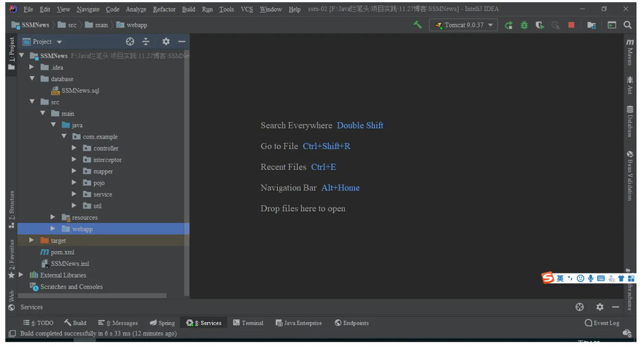The image size is (644, 346).
Task: Collapse the database folder
Action: [x=32, y=79]
